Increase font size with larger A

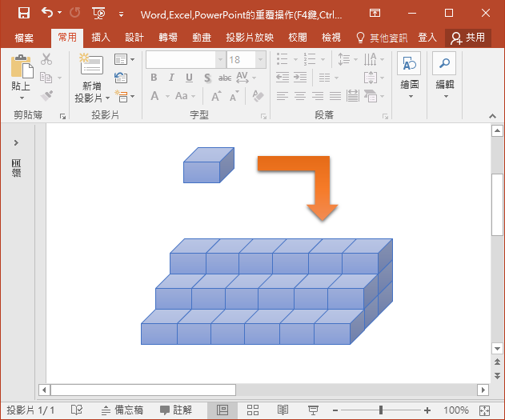click(216, 96)
